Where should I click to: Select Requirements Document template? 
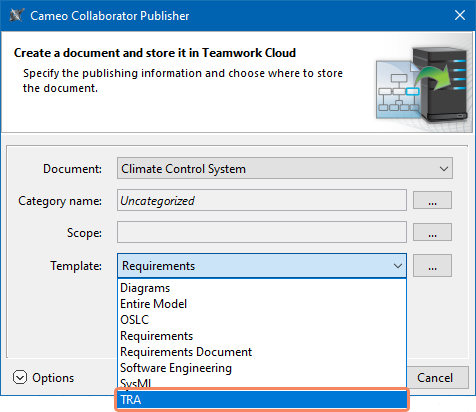[262, 352]
